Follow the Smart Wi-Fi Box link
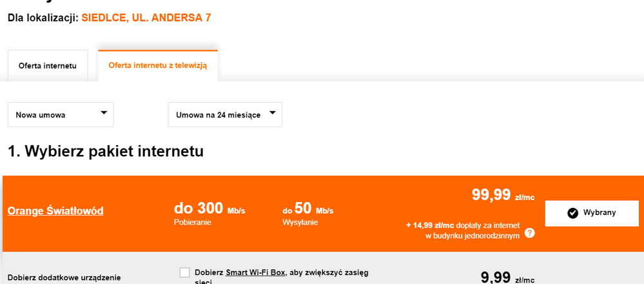 tap(255, 272)
